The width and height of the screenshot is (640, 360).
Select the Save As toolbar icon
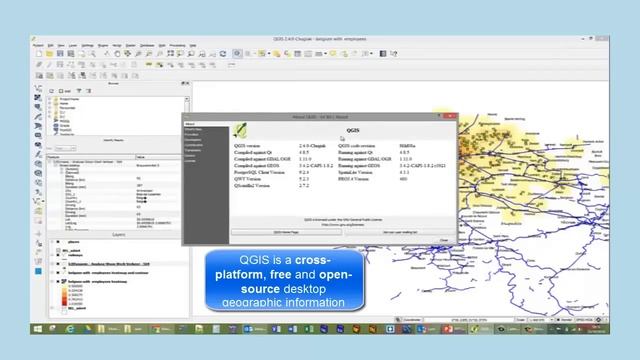click(71, 54)
